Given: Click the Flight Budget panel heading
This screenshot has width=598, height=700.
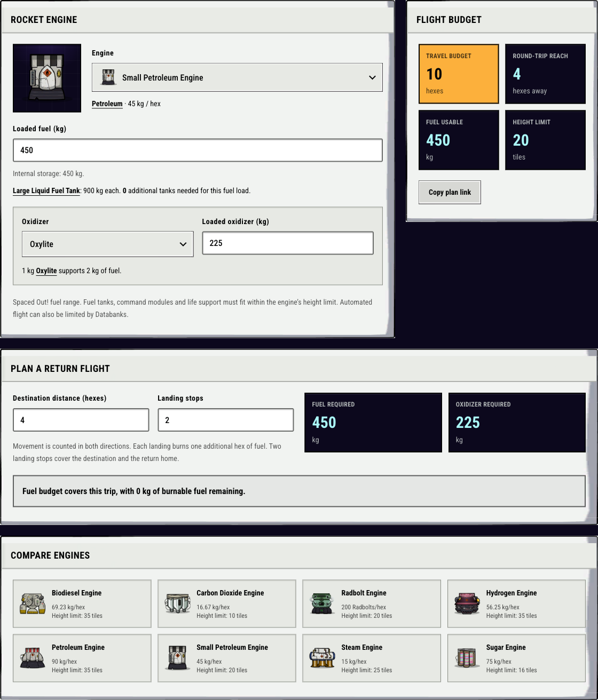Looking at the screenshot, I should pyautogui.click(x=449, y=20).
